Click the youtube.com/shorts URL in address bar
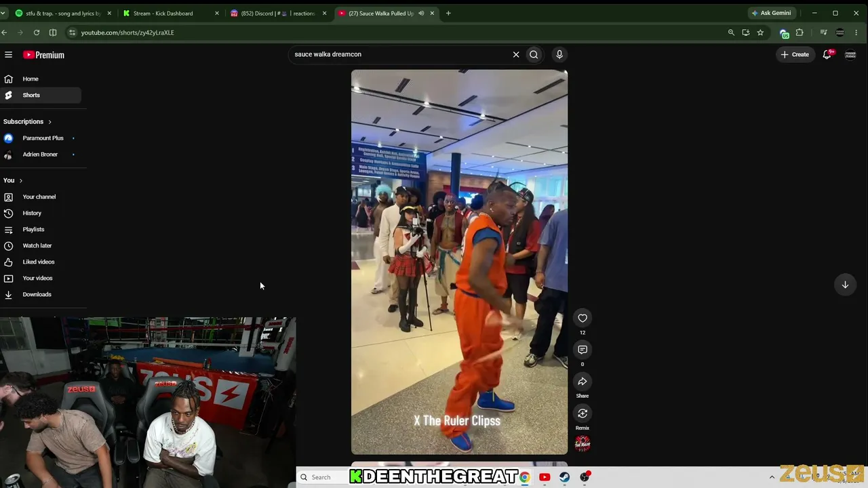 click(127, 33)
